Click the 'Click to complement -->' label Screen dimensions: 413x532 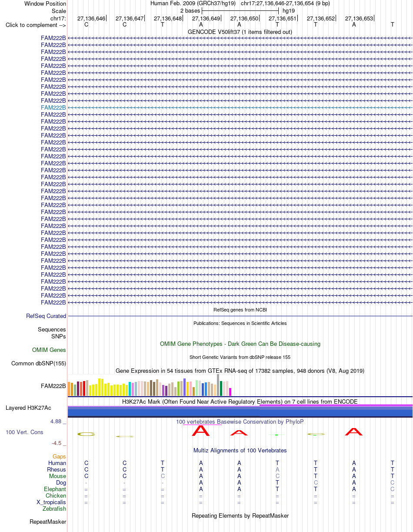(36, 25)
